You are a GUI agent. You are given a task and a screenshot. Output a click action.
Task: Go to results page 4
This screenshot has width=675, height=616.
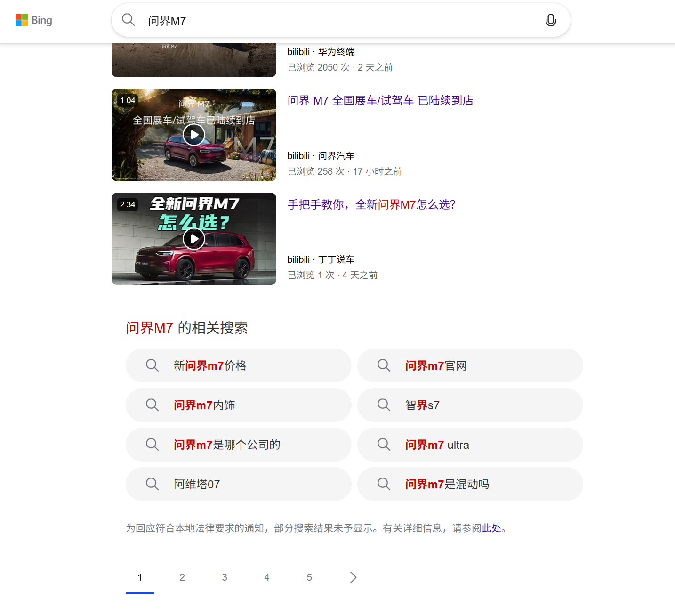click(x=267, y=577)
